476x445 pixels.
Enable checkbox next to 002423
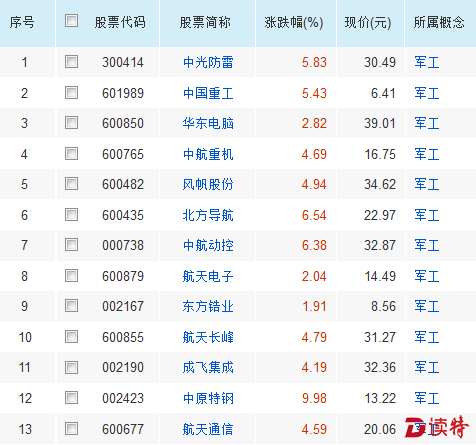pyautogui.click(x=71, y=398)
